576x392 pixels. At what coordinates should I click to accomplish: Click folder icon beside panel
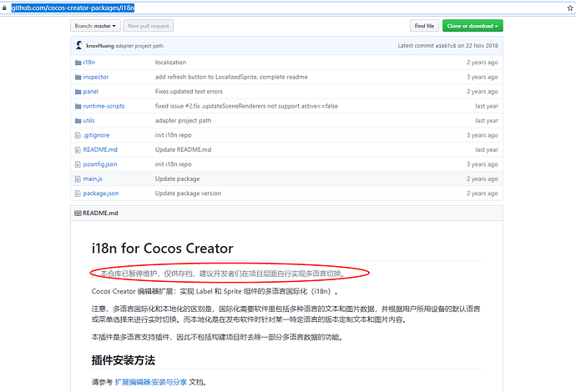point(78,92)
